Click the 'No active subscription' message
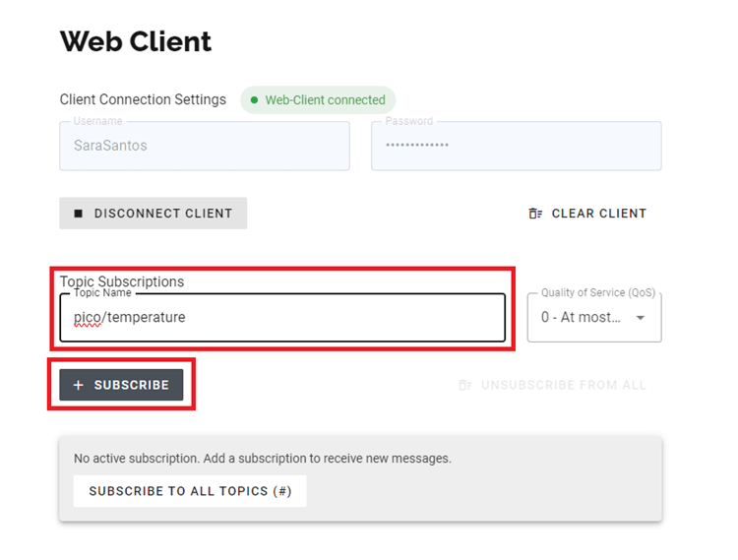 coord(262,459)
